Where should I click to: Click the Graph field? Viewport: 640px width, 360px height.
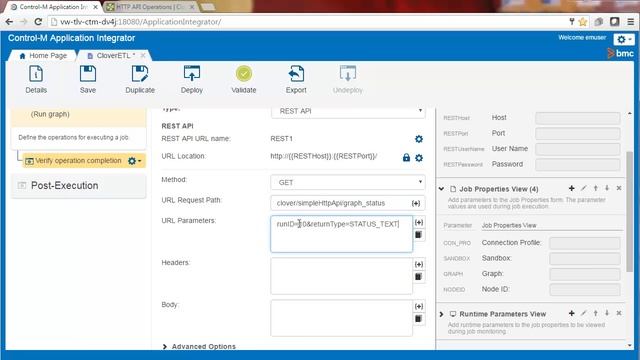pos(584,274)
